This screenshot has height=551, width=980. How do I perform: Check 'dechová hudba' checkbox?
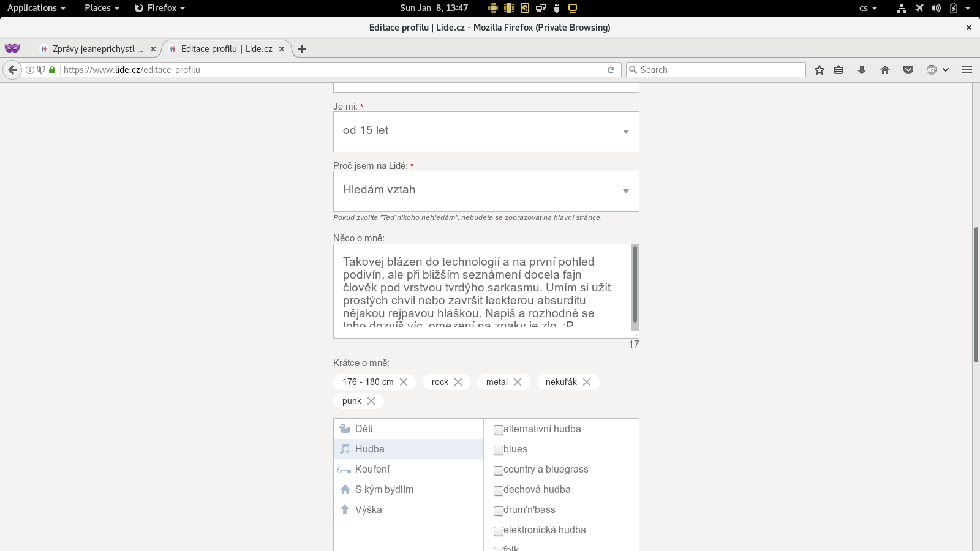499,491
